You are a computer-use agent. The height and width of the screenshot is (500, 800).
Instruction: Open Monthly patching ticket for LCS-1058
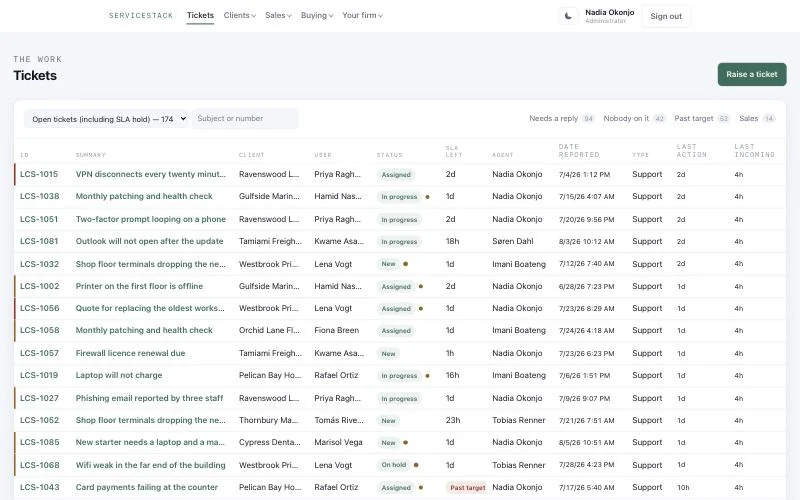pos(144,330)
